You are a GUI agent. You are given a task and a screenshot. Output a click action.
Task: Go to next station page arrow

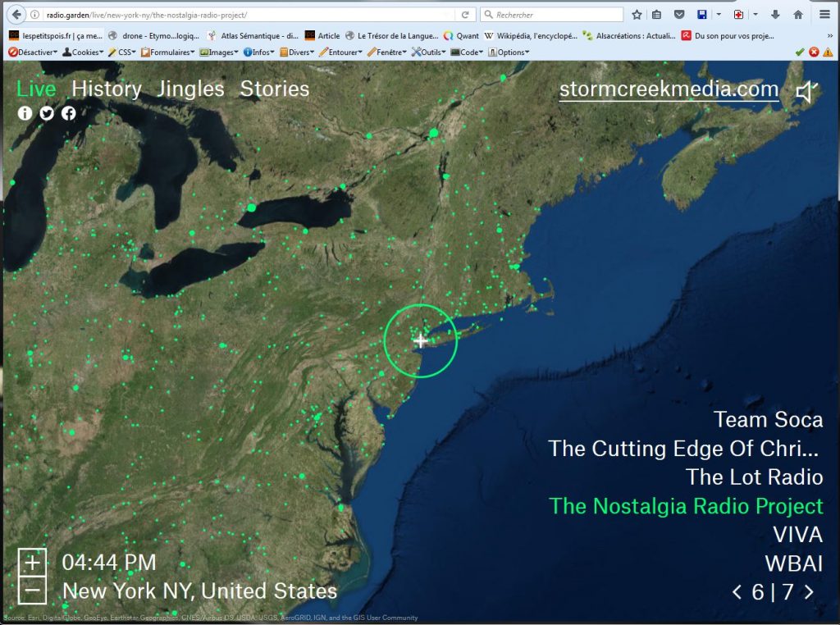click(809, 592)
